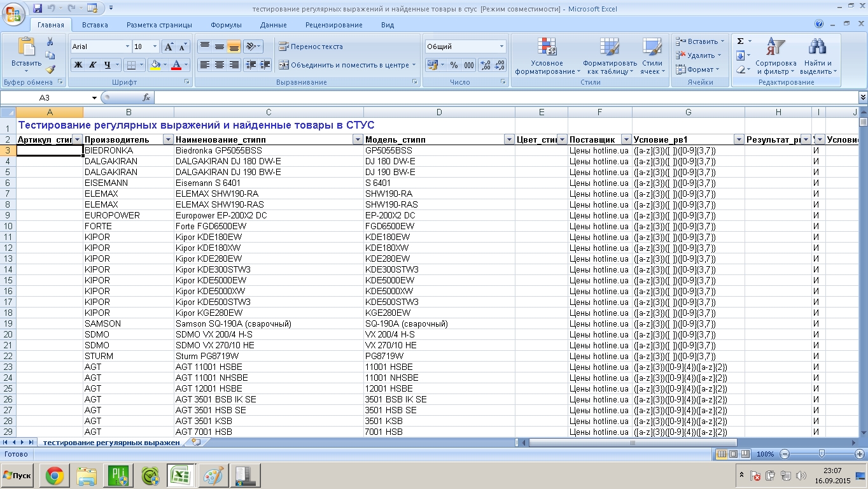The height and width of the screenshot is (489, 868).
Task: Click the AutoSum sigma icon
Action: tap(740, 41)
